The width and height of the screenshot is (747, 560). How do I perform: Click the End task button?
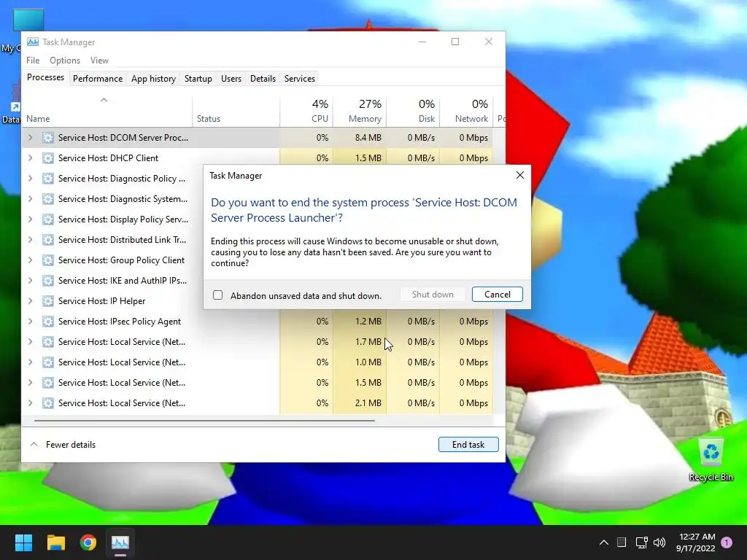468,444
